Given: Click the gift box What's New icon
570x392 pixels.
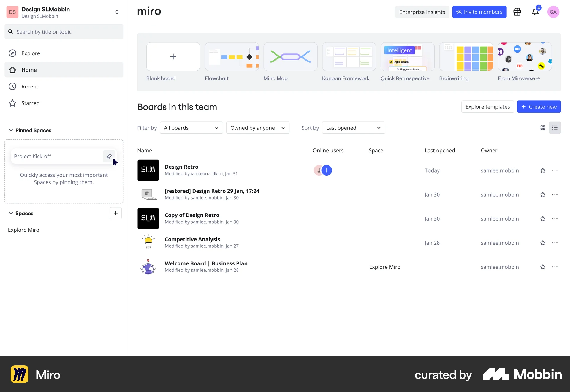Looking at the screenshot, I should (517, 12).
